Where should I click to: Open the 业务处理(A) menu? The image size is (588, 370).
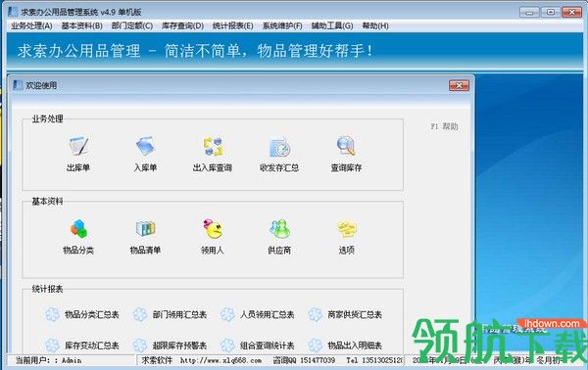[x=31, y=25]
